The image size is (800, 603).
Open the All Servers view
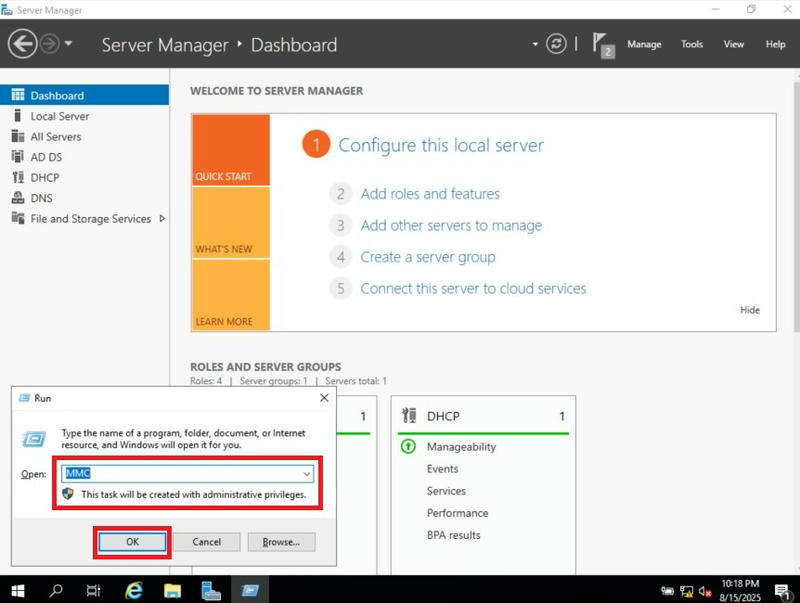point(57,136)
